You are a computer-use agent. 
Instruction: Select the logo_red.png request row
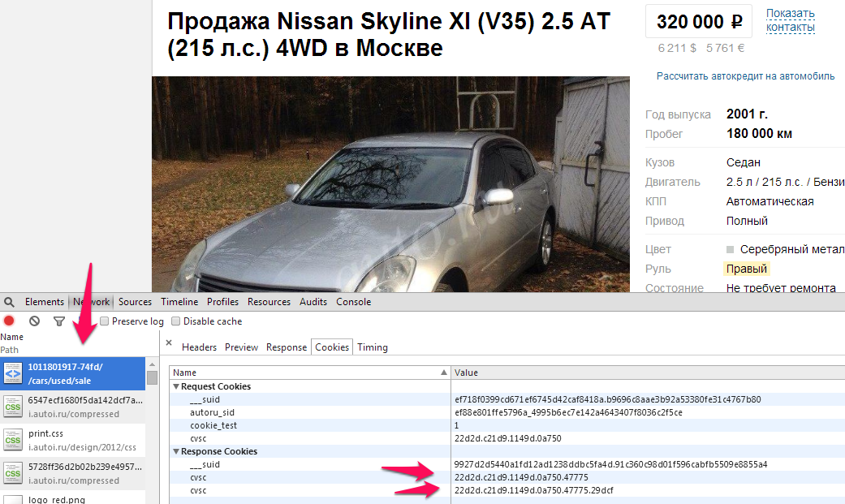[73, 498]
